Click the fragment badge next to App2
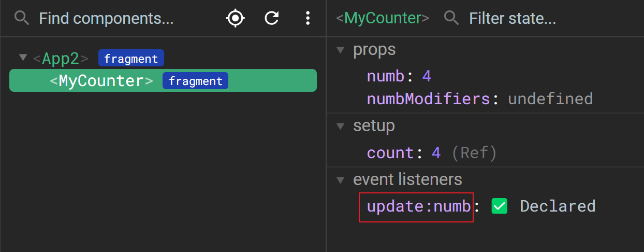This screenshot has height=252, width=644. (x=131, y=58)
